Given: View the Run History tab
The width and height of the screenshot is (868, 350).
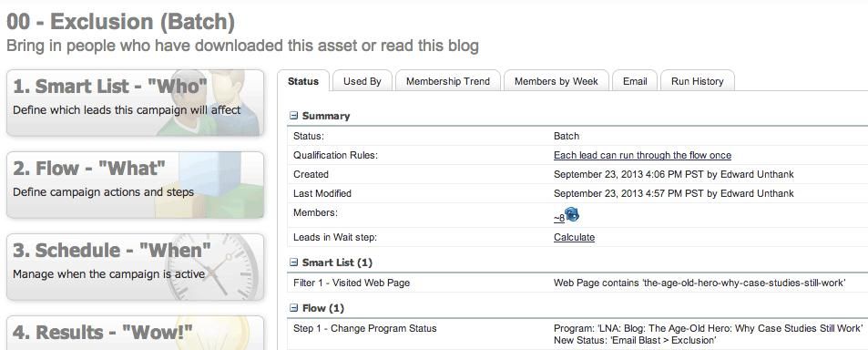Looking at the screenshot, I should pos(698,81).
